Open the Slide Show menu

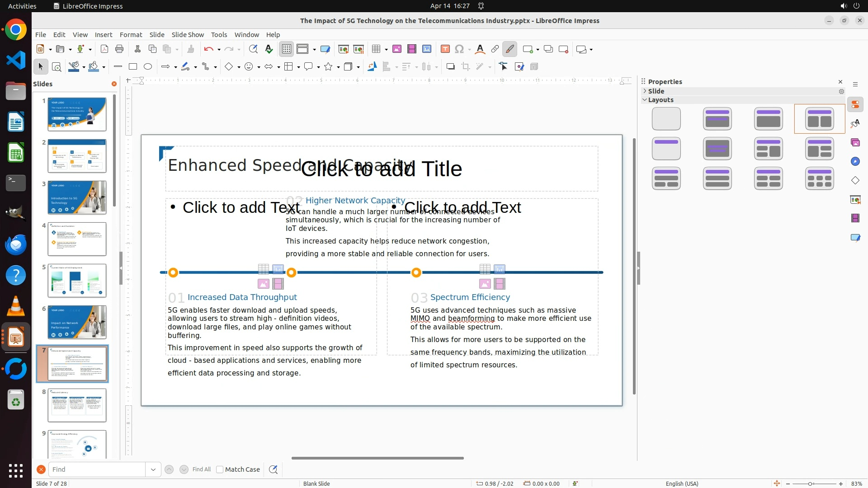click(x=188, y=35)
